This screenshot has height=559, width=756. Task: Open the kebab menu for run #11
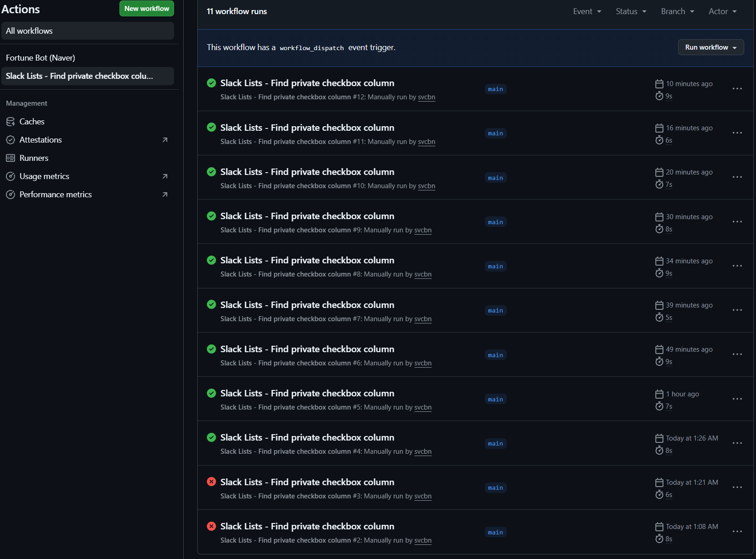[737, 133]
